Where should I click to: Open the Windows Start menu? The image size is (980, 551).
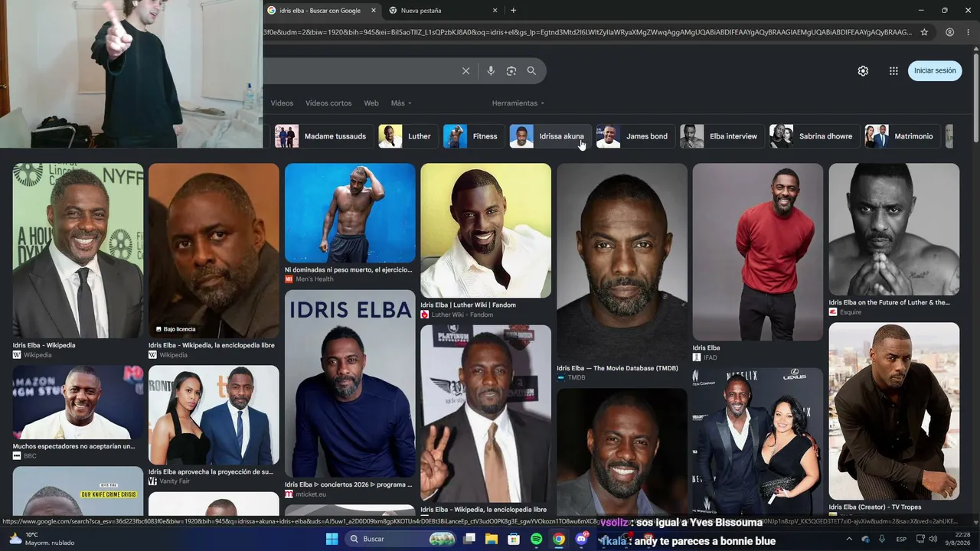point(332,540)
